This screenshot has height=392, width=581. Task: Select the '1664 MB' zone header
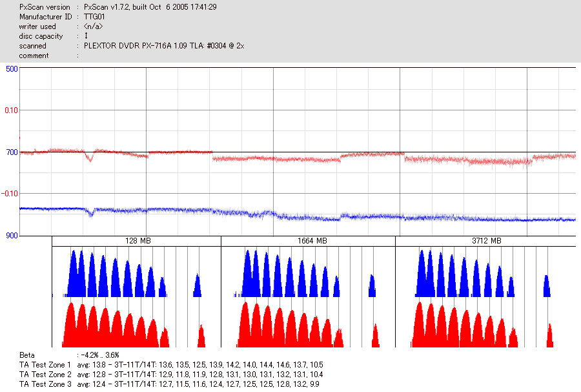pyautogui.click(x=312, y=241)
